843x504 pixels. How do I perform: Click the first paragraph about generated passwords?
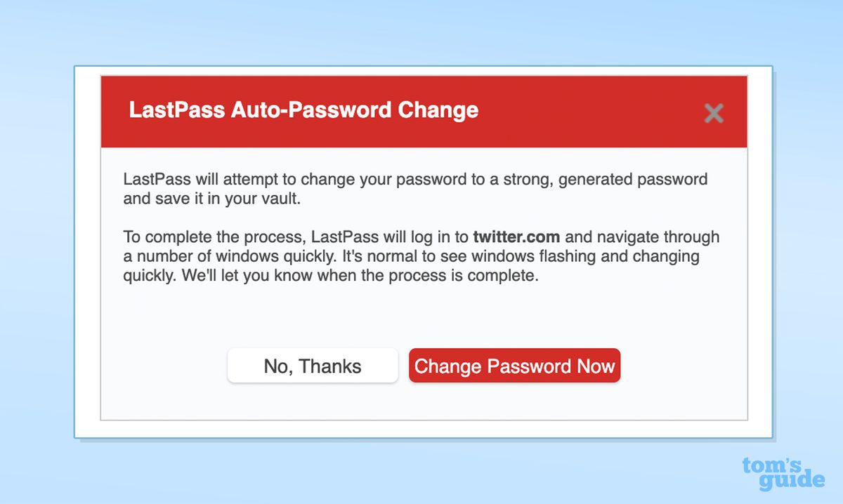pyautogui.click(x=414, y=188)
